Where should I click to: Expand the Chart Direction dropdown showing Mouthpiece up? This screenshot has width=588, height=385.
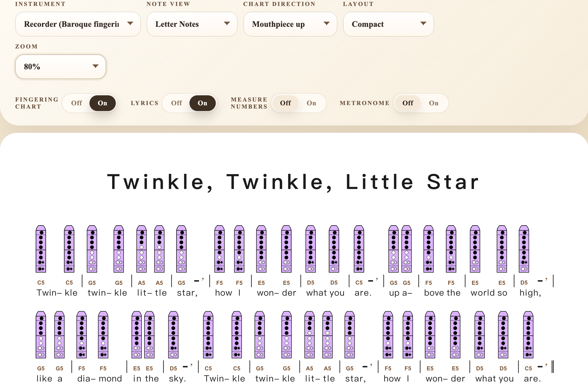point(290,24)
